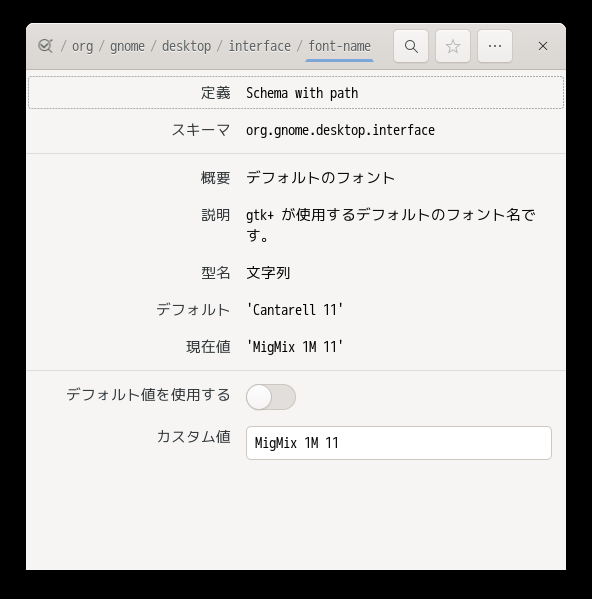Click the カスタム値 label
The width and height of the screenshot is (592, 599).
[x=194, y=436]
